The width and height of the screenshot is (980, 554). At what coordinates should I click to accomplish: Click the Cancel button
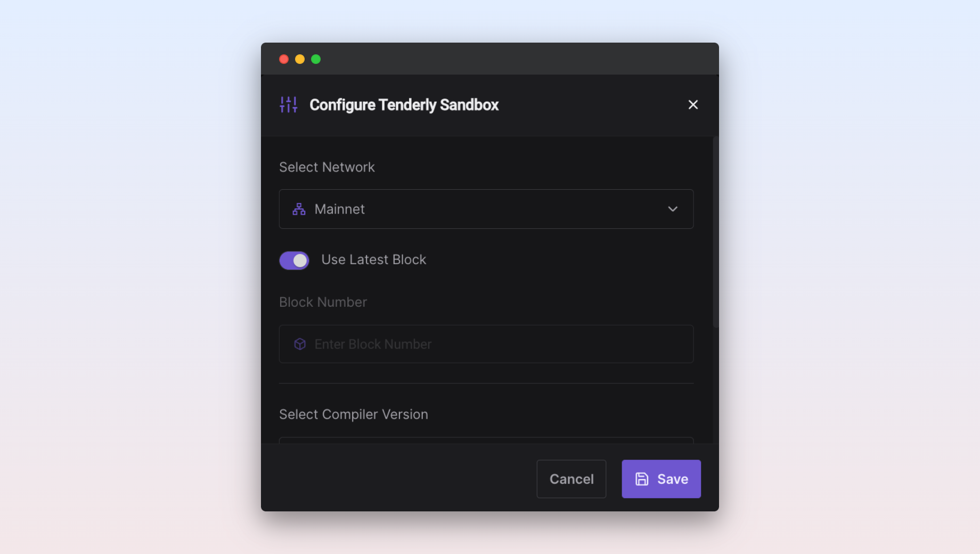(x=571, y=479)
